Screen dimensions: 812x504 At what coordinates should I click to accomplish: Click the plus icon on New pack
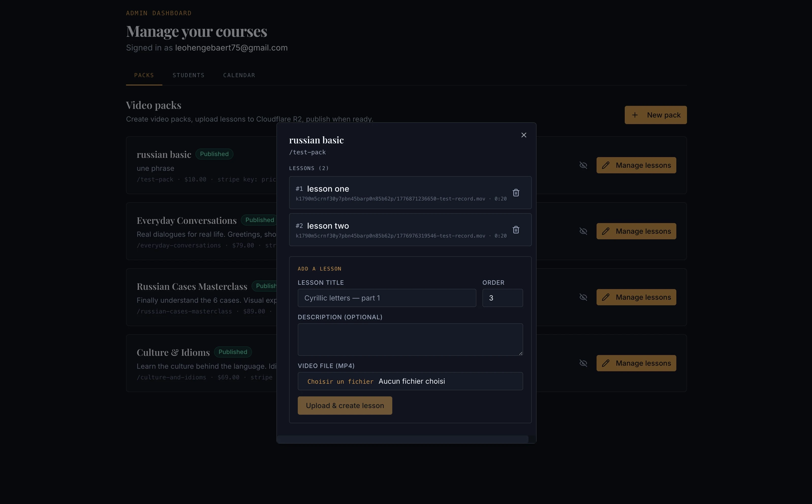click(x=635, y=115)
